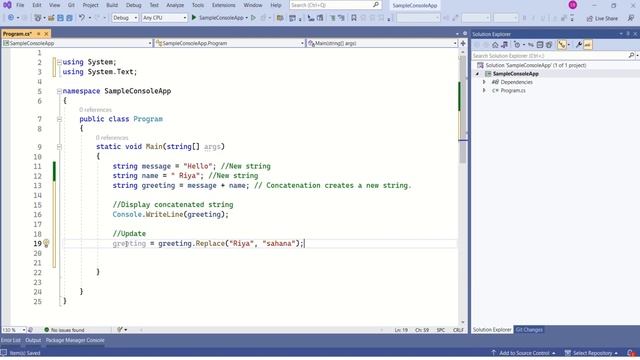The width and height of the screenshot is (640, 360).
Task: Click the CRLF line ending indicator
Action: (458, 330)
